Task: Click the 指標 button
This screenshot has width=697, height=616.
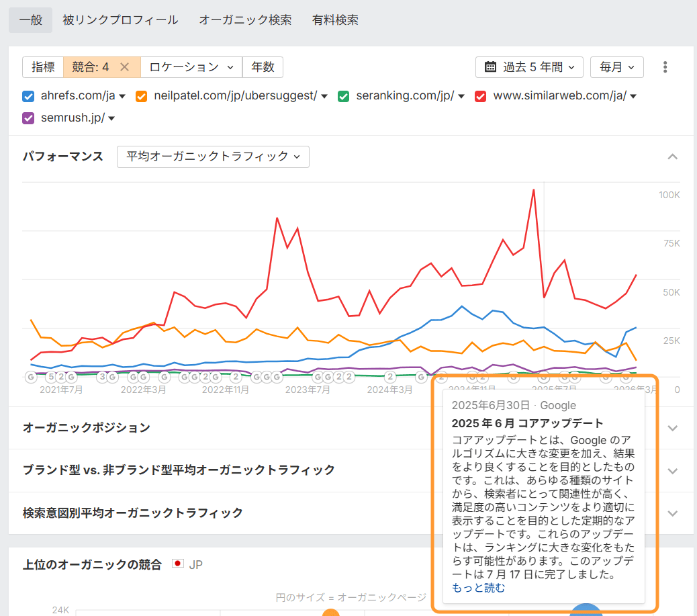Action: click(43, 67)
